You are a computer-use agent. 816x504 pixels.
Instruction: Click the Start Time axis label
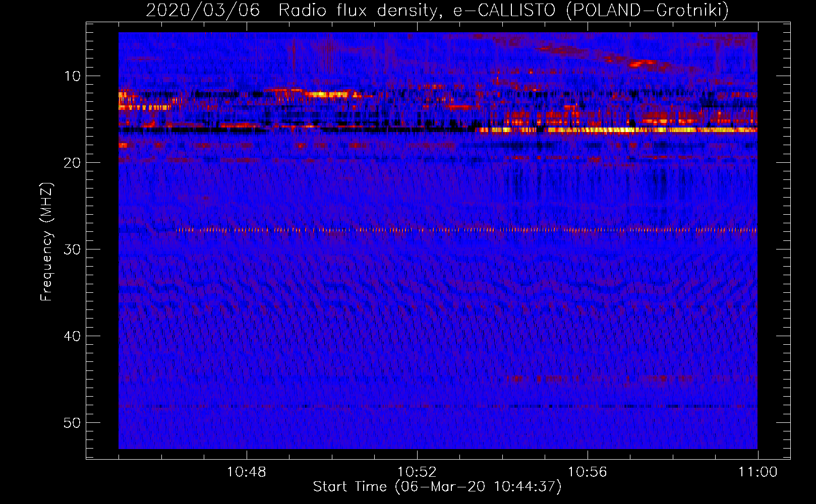[437, 487]
